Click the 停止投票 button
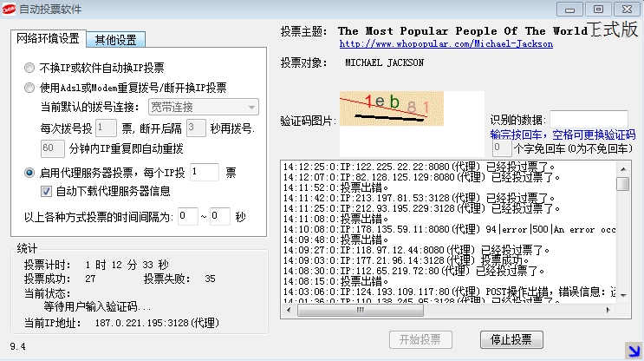644x361 pixels. click(511, 339)
